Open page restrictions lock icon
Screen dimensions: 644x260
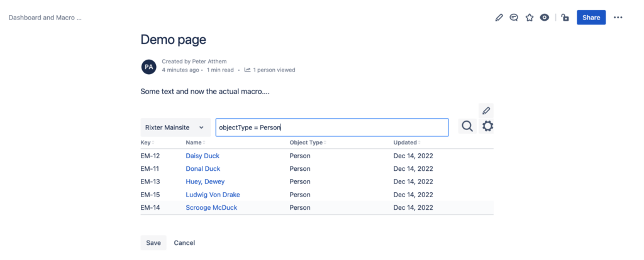click(x=565, y=18)
